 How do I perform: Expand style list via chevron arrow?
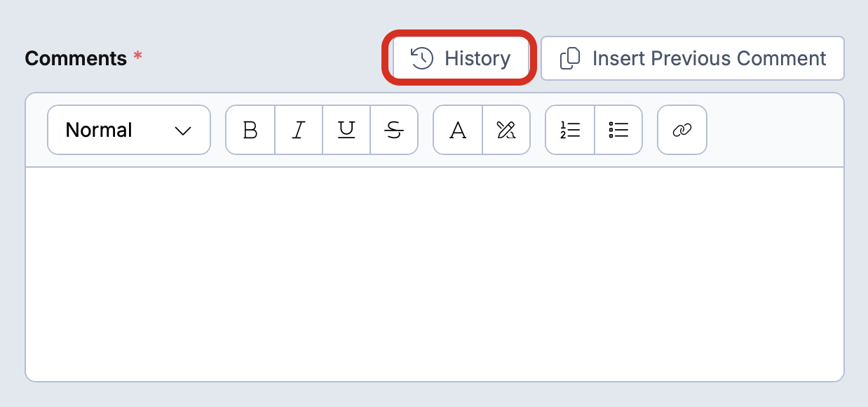click(x=183, y=131)
